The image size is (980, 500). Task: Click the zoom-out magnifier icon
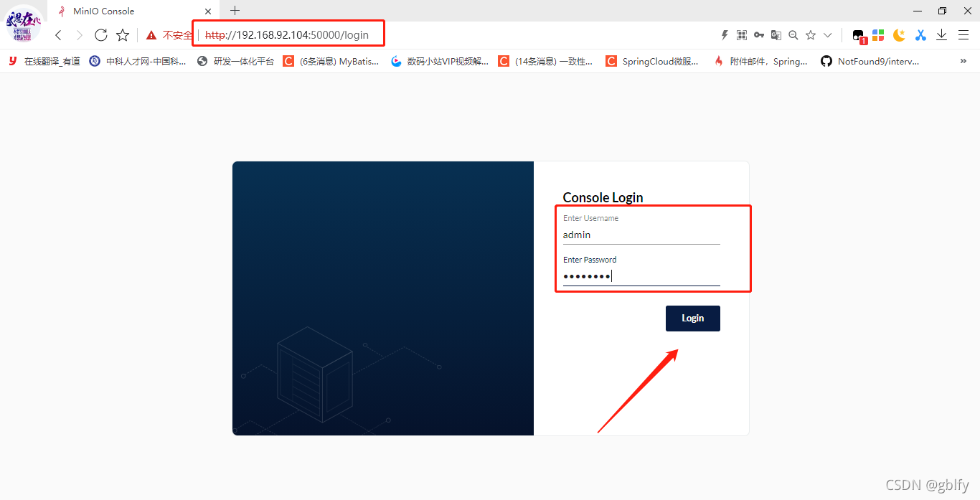[793, 35]
